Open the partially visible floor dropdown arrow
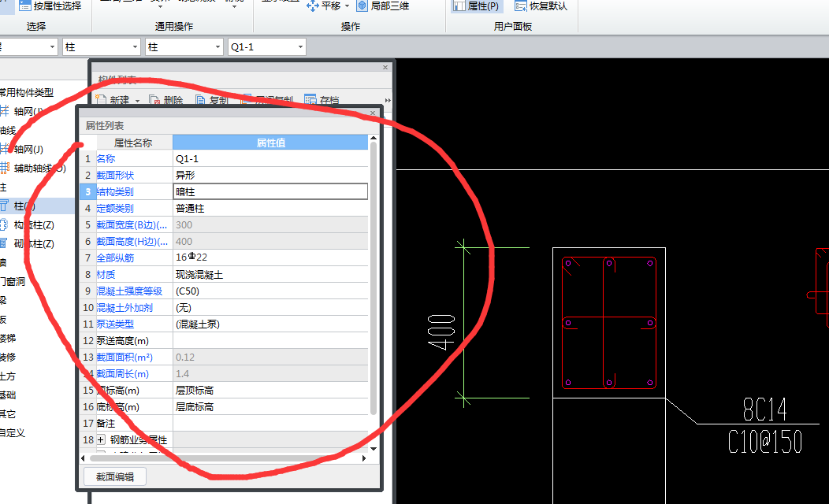Viewport: 829px width, 504px height. coord(52,47)
